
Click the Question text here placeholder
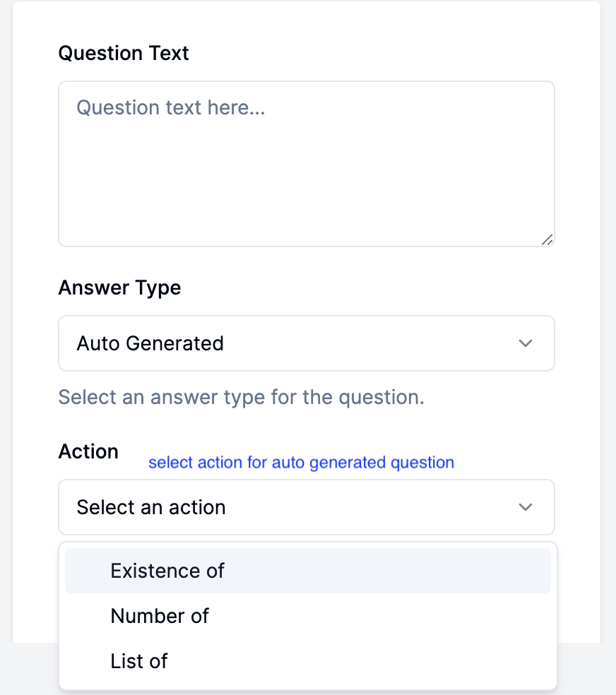tap(172, 107)
